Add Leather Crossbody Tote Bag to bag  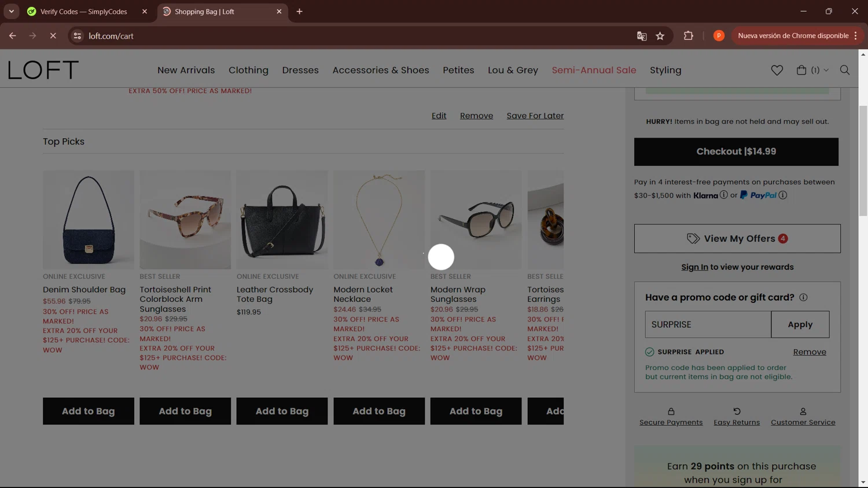point(282,411)
